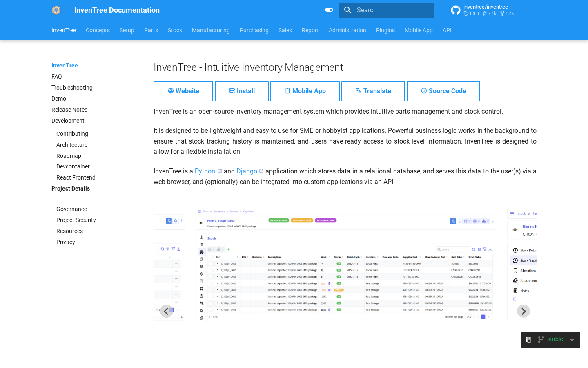The height and width of the screenshot is (368, 588).
Task: Follow the Django external link
Action: click(x=250, y=171)
